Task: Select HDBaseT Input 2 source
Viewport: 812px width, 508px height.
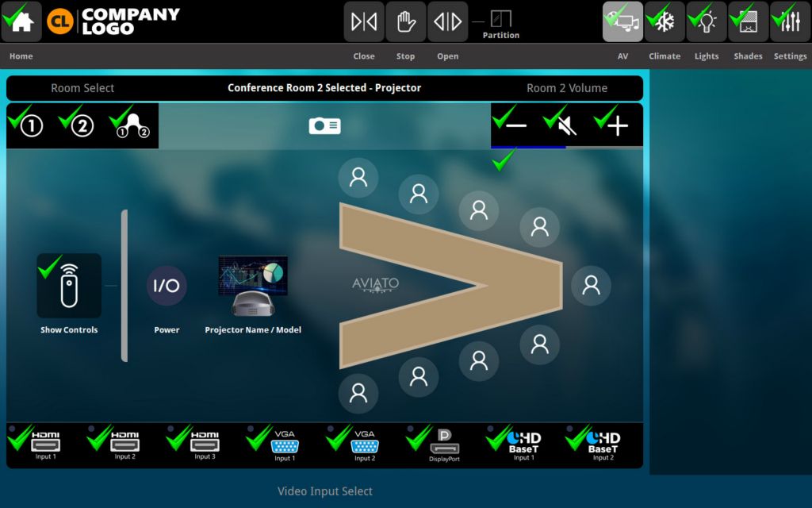Action: click(x=603, y=445)
